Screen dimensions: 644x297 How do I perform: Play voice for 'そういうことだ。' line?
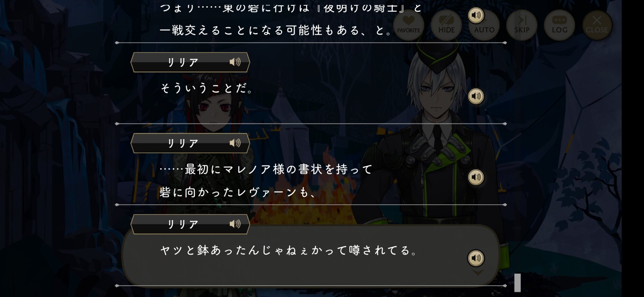point(476,96)
